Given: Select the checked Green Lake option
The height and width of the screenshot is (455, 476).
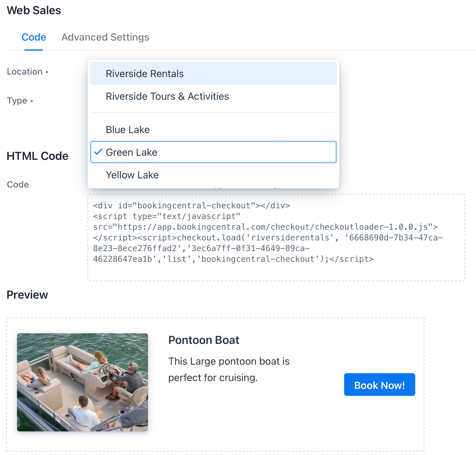Looking at the screenshot, I should 213,152.
